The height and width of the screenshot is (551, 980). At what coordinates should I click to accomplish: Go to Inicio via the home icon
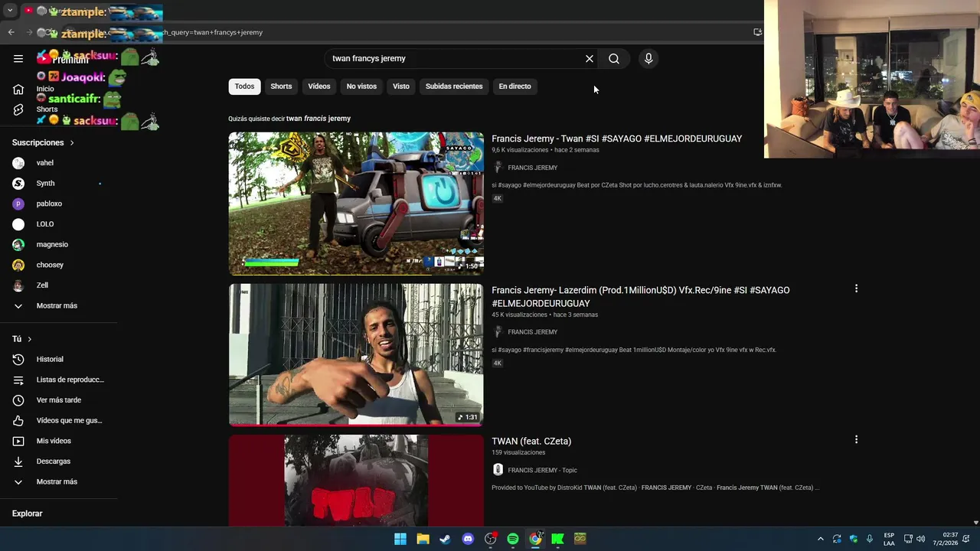tap(18, 90)
